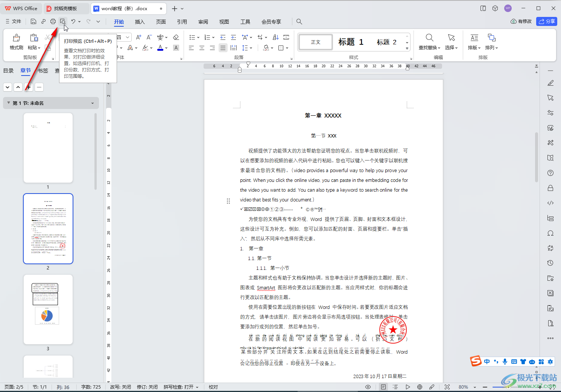This screenshot has height=392, width=561.
Task: Click the full-screen fit status icon
Action: [447, 387]
